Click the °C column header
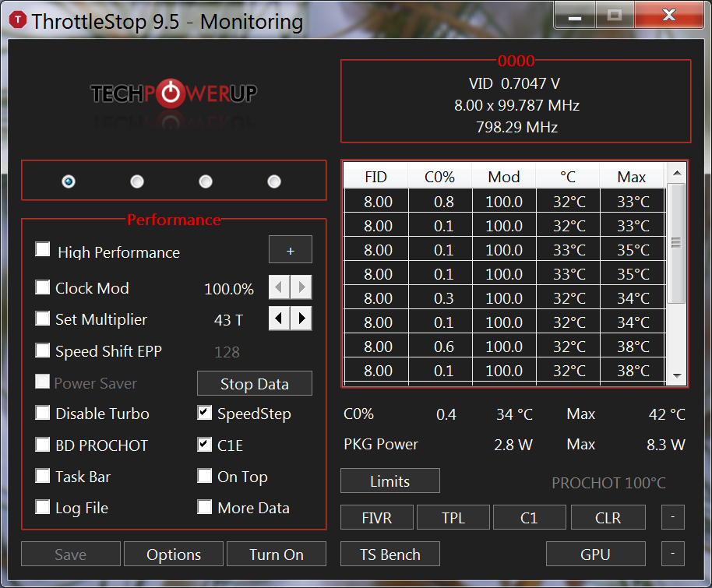The height and width of the screenshot is (588, 712). point(568,176)
